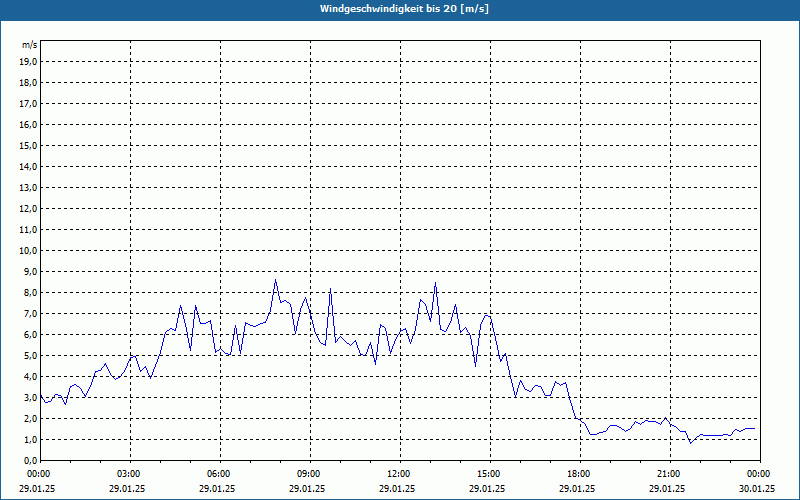Click the 29.01.25 date under 18:00
Screen dimensions: 800x500
[x=577, y=488]
